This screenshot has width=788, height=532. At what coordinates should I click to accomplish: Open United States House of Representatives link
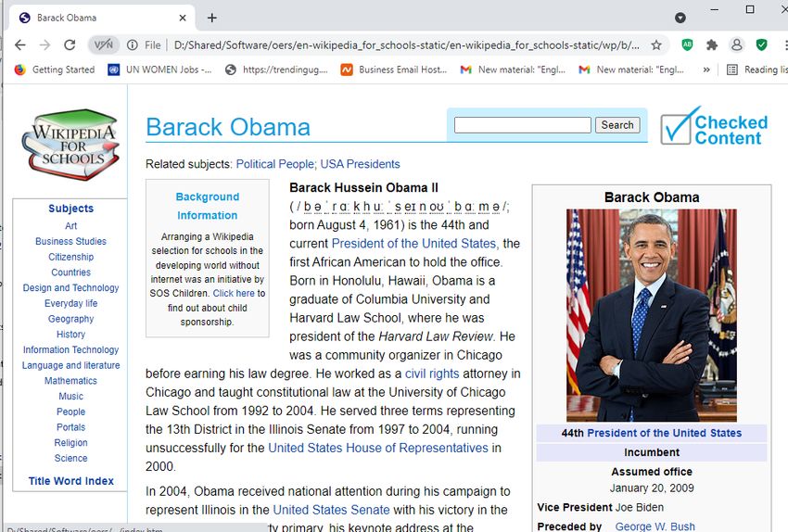(378, 448)
